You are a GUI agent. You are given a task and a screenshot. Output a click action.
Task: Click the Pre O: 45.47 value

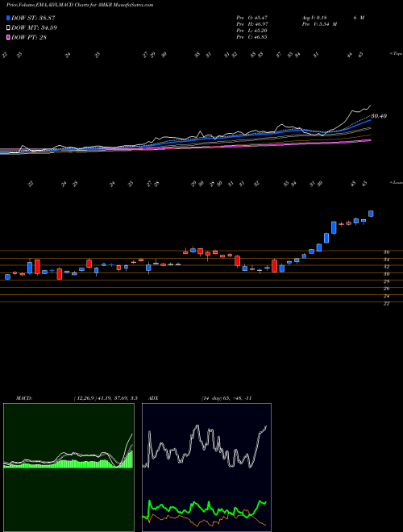pos(252,18)
